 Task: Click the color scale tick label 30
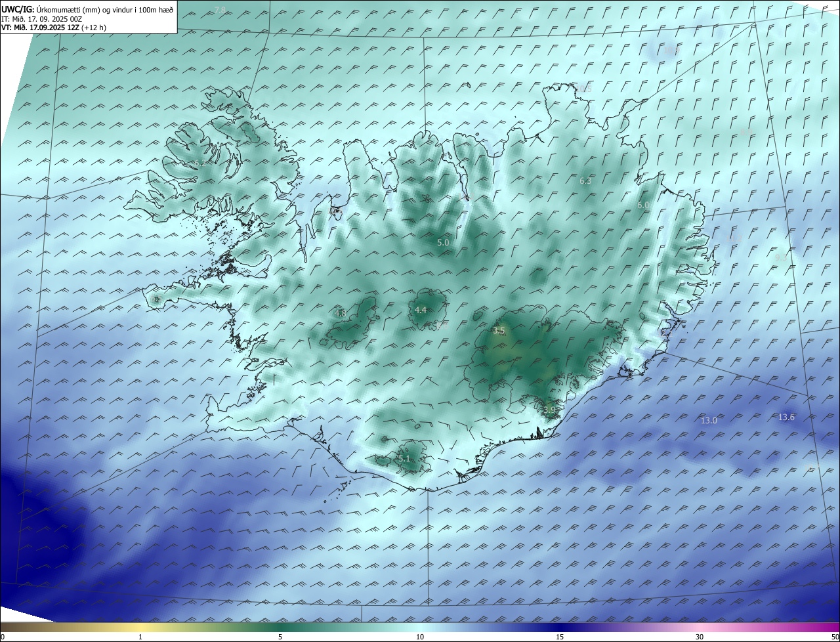pyautogui.click(x=700, y=637)
